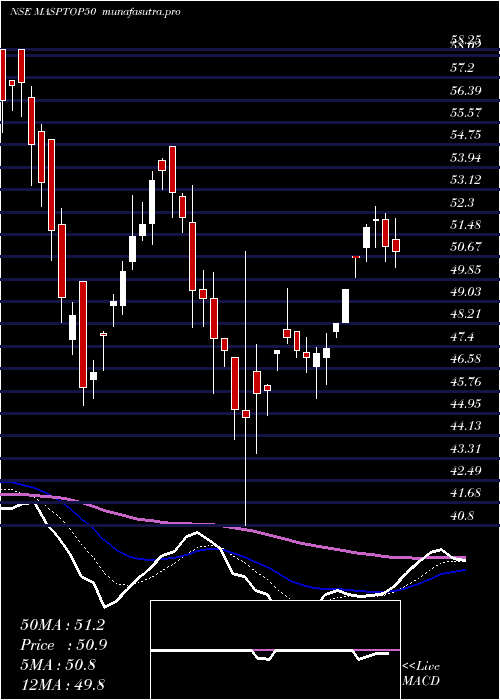The height and width of the screenshot is (700, 500).
Task: Select the last red candlestick on the right
Action: [396, 246]
